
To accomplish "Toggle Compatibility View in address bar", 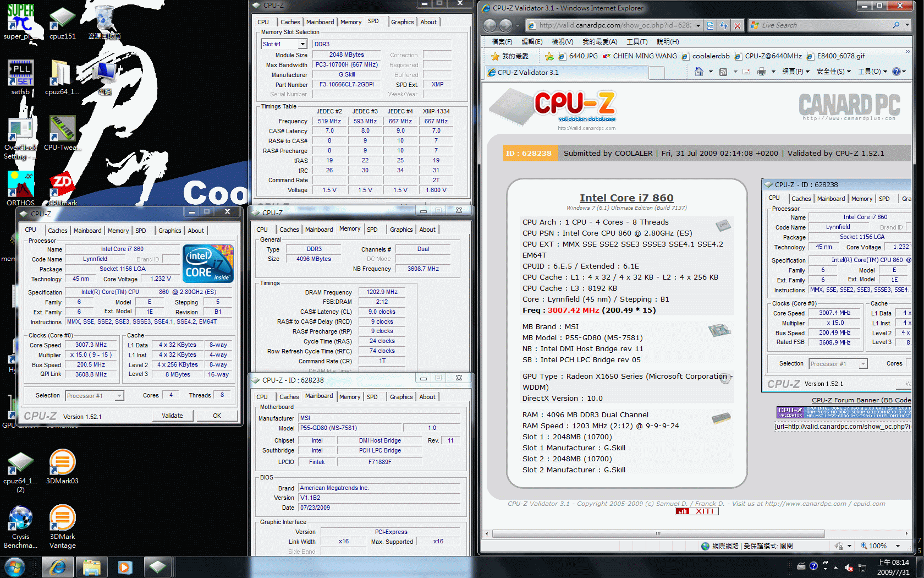I will 710,25.
